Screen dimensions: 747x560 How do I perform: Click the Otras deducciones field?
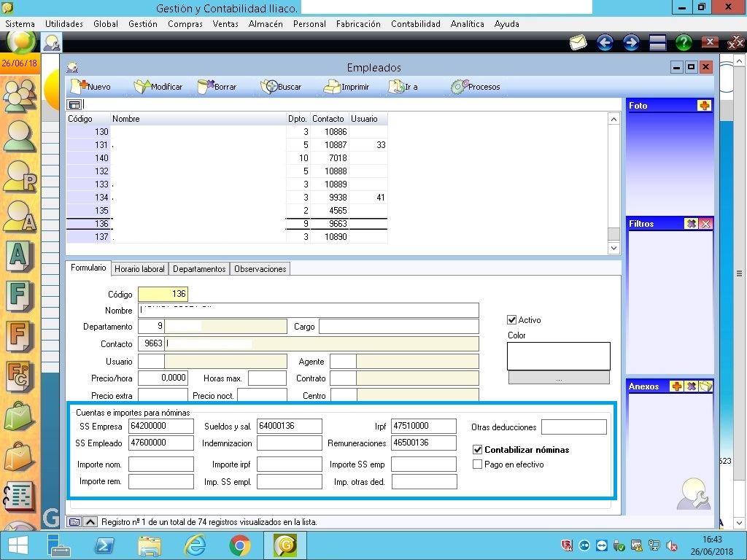[x=574, y=427]
